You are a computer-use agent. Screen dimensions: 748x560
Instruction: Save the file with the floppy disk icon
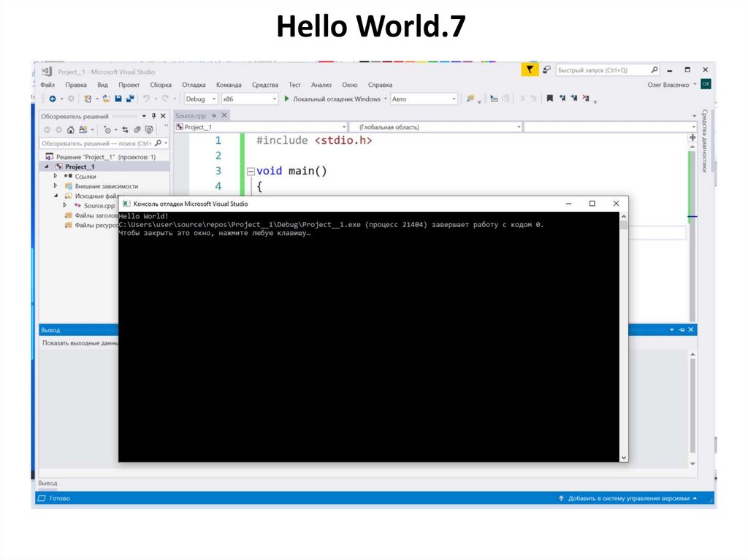(x=118, y=99)
